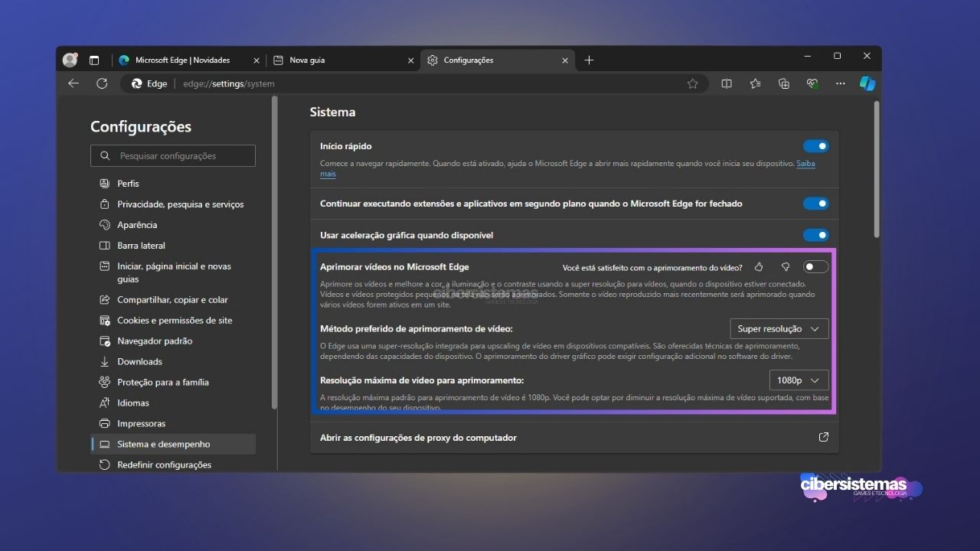Open the tab actions menu icon
Image resolution: width=980 pixels, height=551 pixels.
94,60
